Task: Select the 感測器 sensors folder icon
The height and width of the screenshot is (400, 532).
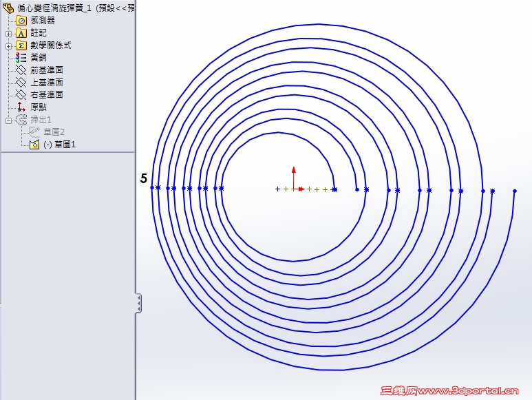Action: pyautogui.click(x=21, y=21)
